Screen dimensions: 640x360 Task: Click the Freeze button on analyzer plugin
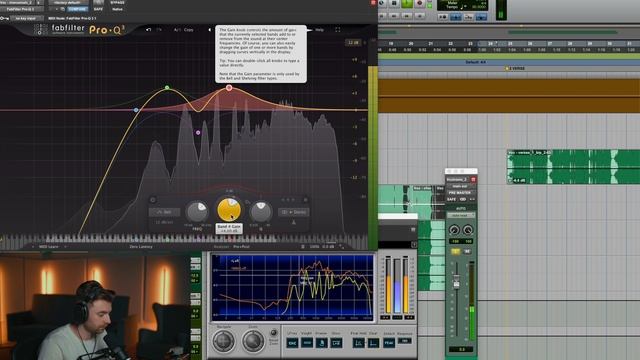click(321, 343)
